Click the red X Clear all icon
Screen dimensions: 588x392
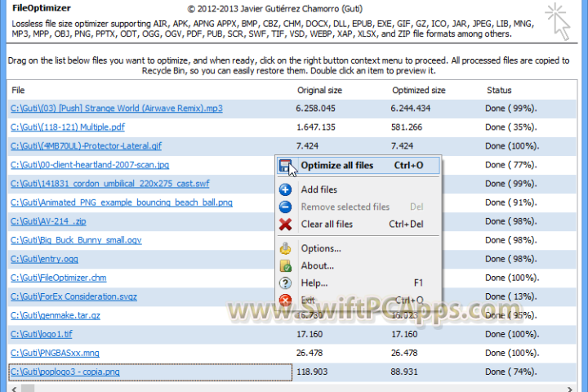(x=285, y=225)
